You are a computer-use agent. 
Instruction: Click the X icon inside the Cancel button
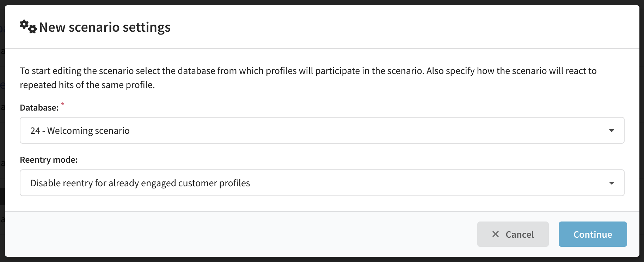[496, 234]
